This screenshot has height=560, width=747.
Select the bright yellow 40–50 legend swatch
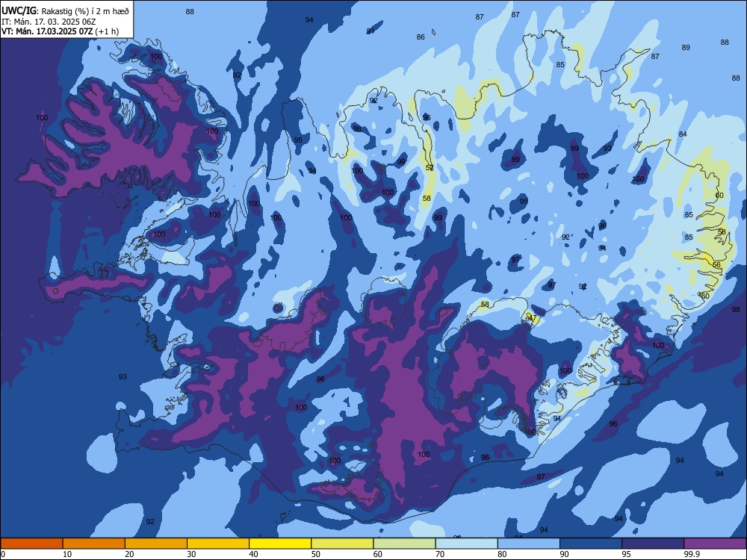(x=280, y=544)
